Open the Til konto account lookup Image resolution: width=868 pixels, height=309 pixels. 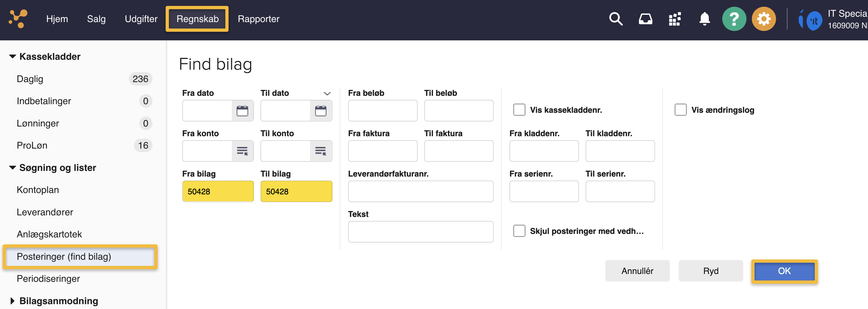click(321, 151)
